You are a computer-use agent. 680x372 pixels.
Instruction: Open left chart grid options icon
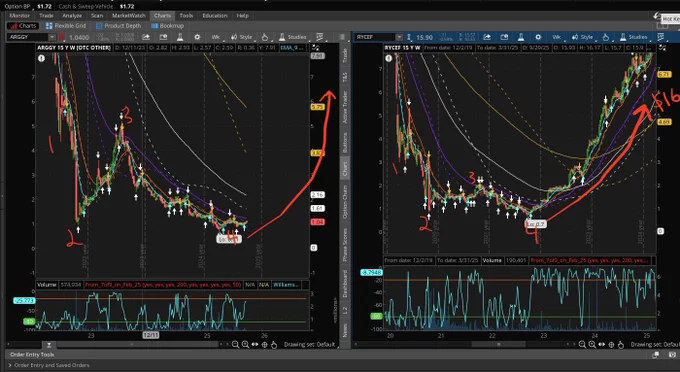[342, 37]
